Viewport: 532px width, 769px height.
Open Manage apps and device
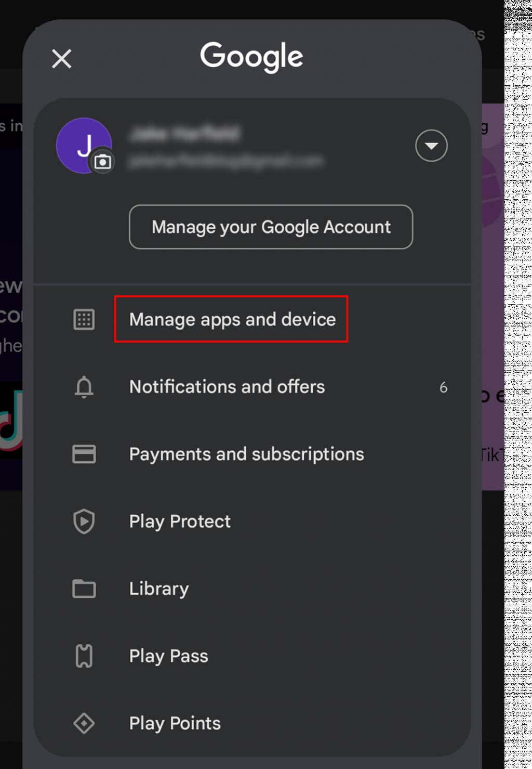pyautogui.click(x=232, y=320)
